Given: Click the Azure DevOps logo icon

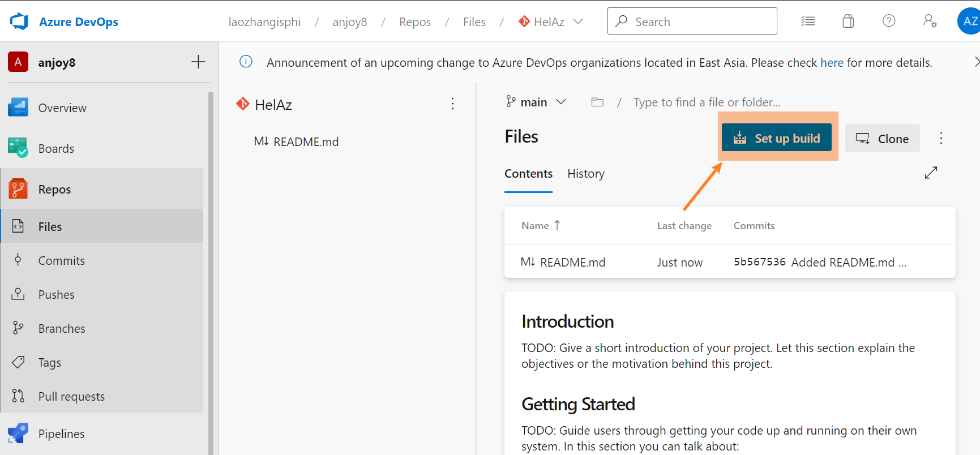Looking at the screenshot, I should [19, 22].
